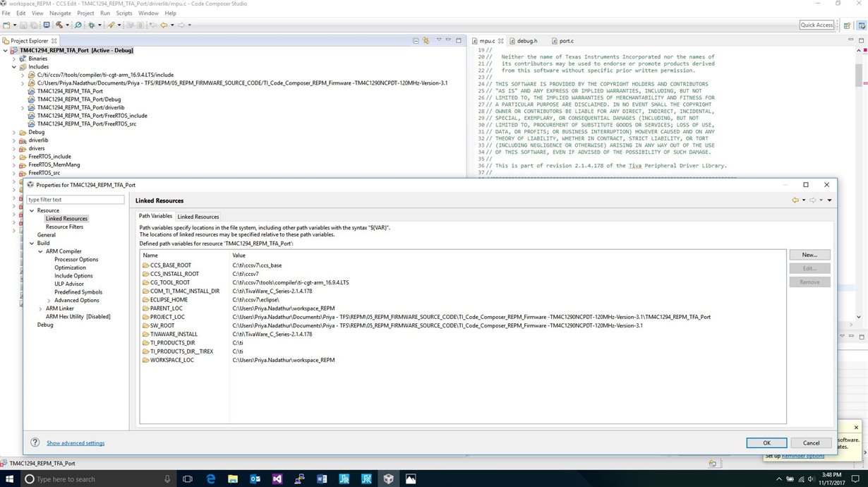Click the Photos app taskbar icon

point(411,479)
